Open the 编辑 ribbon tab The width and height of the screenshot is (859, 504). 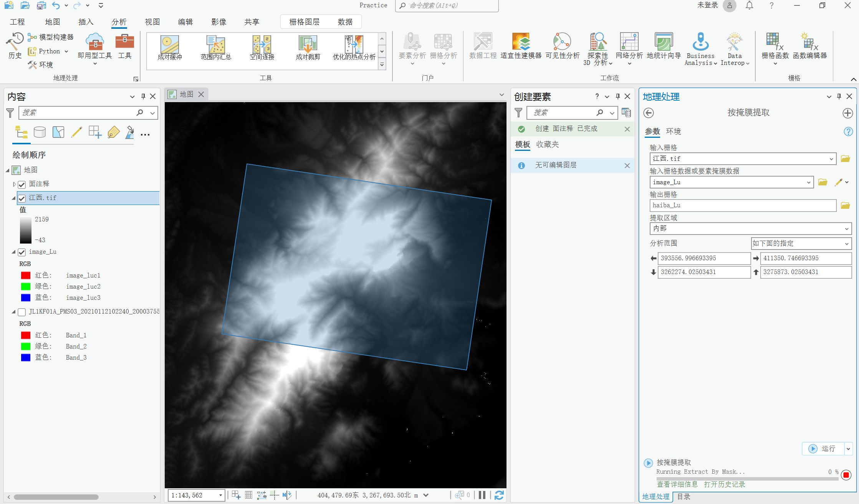[185, 22]
